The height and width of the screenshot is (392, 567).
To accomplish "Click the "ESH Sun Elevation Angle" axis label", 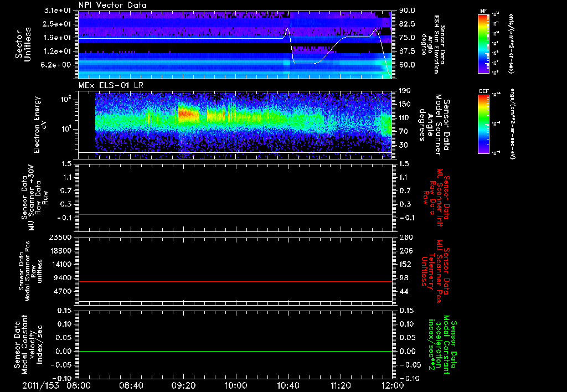I will pyautogui.click(x=433, y=44).
